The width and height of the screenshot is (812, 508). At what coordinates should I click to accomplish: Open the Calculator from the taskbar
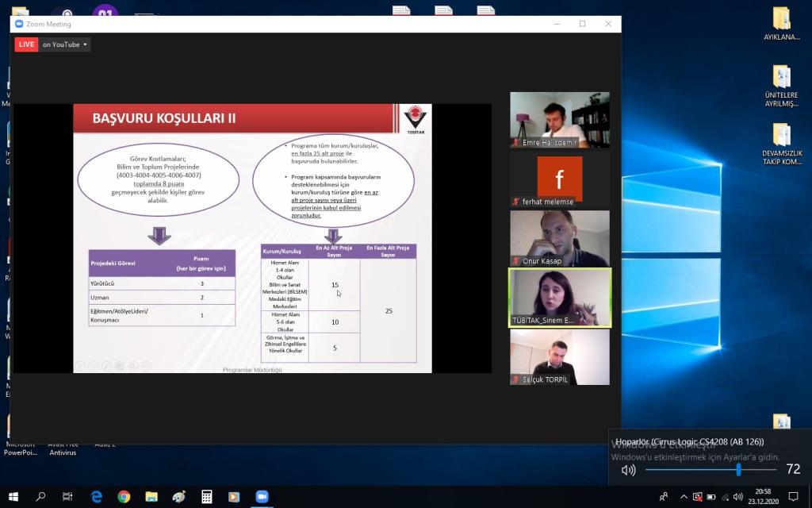pyautogui.click(x=207, y=497)
